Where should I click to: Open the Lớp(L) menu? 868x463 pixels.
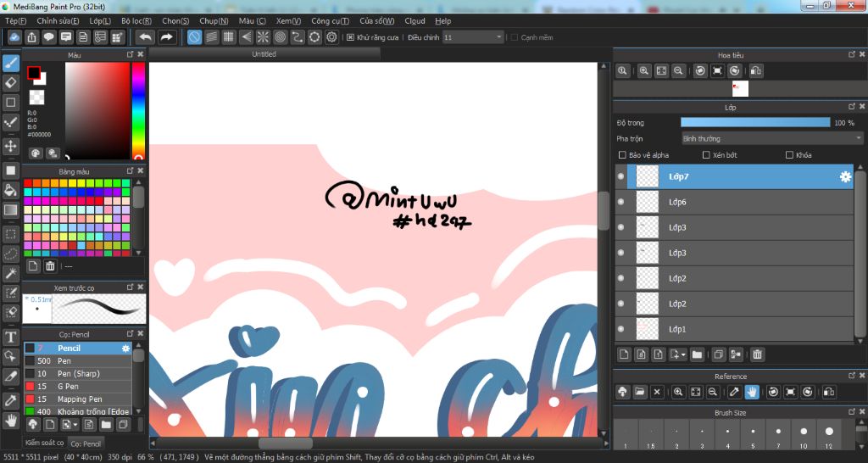100,21
